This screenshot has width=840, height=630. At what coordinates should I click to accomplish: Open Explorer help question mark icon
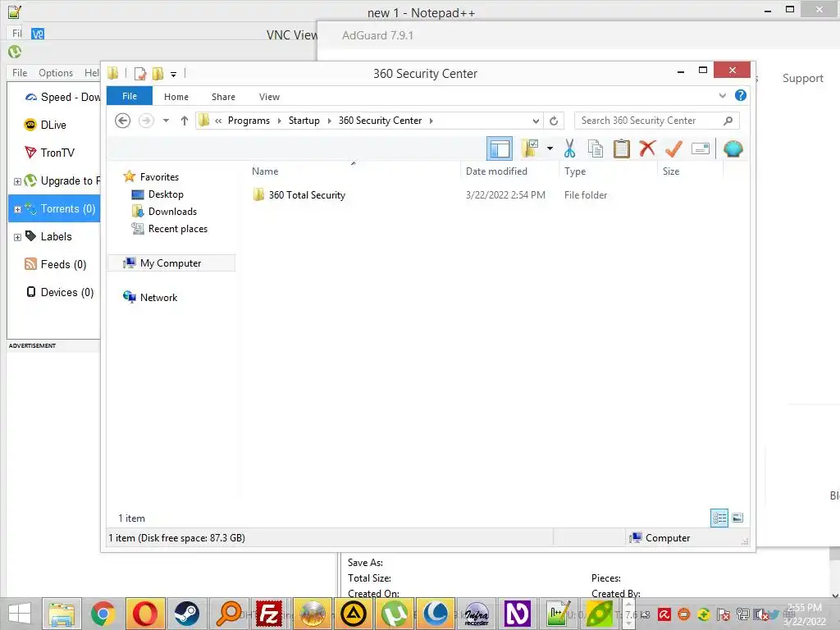point(741,95)
